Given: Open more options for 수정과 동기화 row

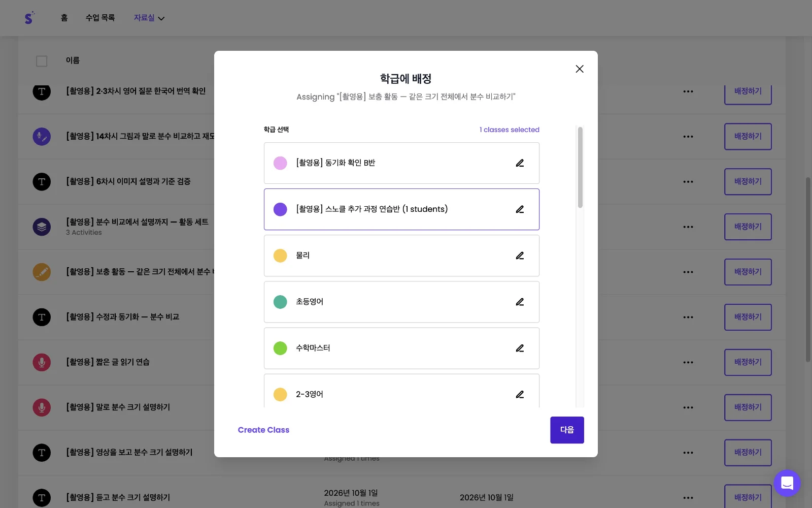Looking at the screenshot, I should pyautogui.click(x=688, y=317).
